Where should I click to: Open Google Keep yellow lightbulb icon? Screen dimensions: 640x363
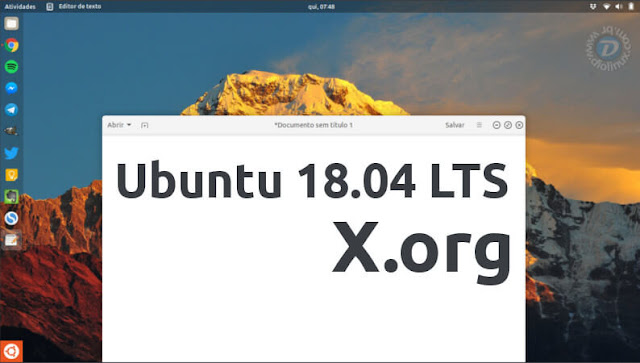pos(11,175)
